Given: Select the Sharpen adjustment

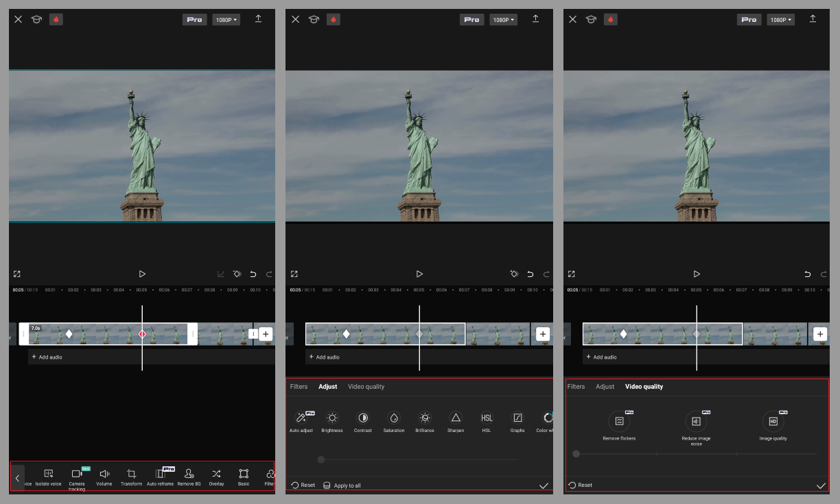Looking at the screenshot, I should (456, 422).
